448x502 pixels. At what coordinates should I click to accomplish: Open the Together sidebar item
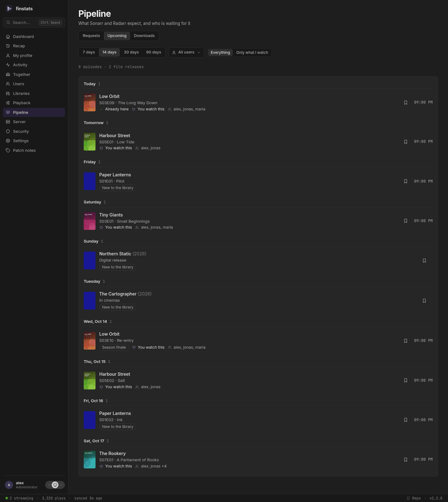pyautogui.click(x=34, y=75)
